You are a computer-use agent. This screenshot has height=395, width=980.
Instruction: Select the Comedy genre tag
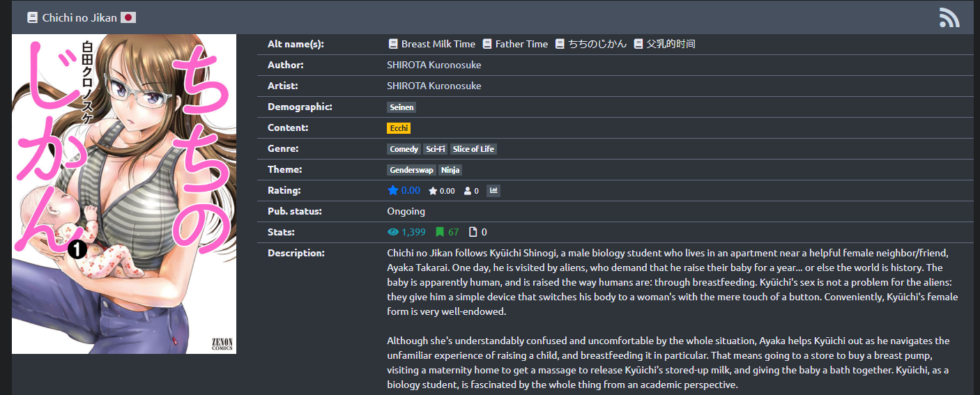point(404,149)
